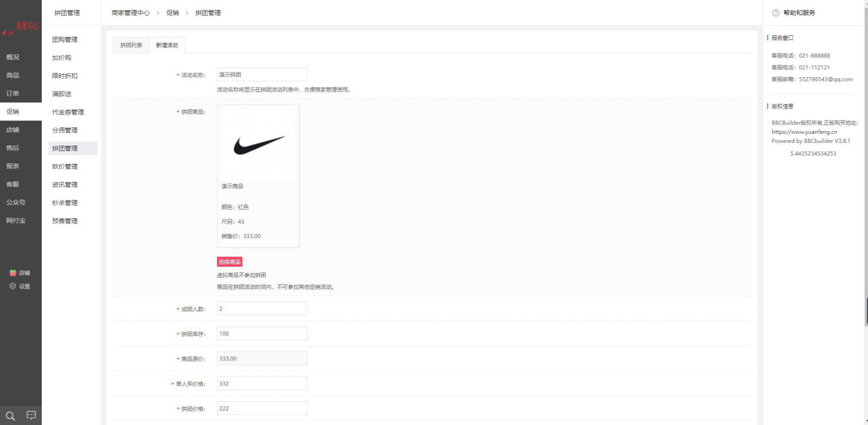Go to 代金券管理 submenu

[68, 112]
